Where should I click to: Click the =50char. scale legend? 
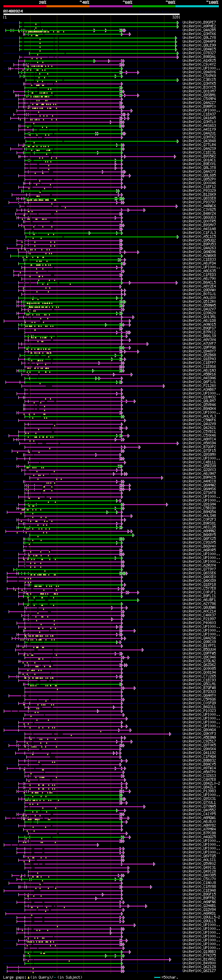(x=165, y=977)
